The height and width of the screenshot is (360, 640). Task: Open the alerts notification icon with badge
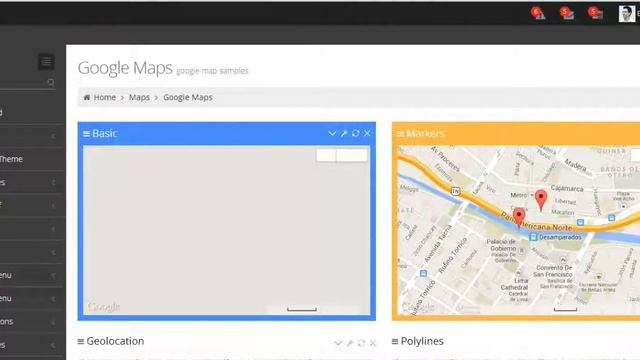pos(538,13)
